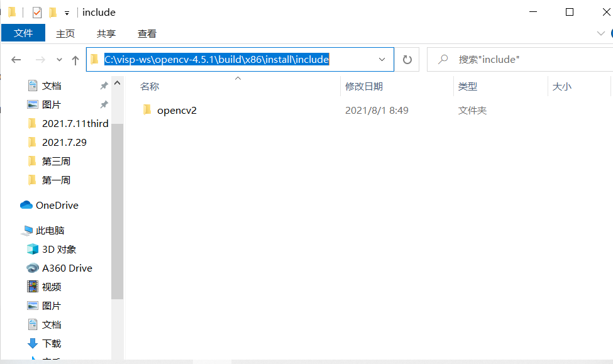Click the navigation pane scroll up arrow
613x364 pixels.
pos(118,83)
